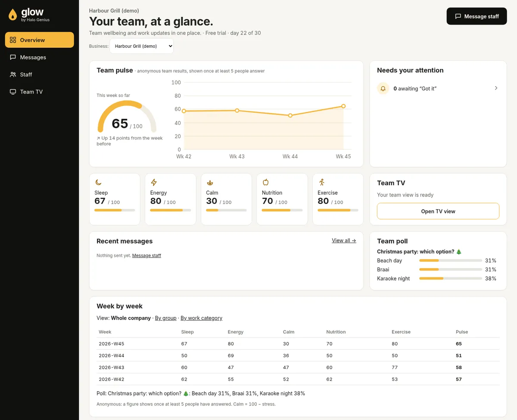Open the Overview menu item
The image size is (517, 420).
click(x=40, y=40)
